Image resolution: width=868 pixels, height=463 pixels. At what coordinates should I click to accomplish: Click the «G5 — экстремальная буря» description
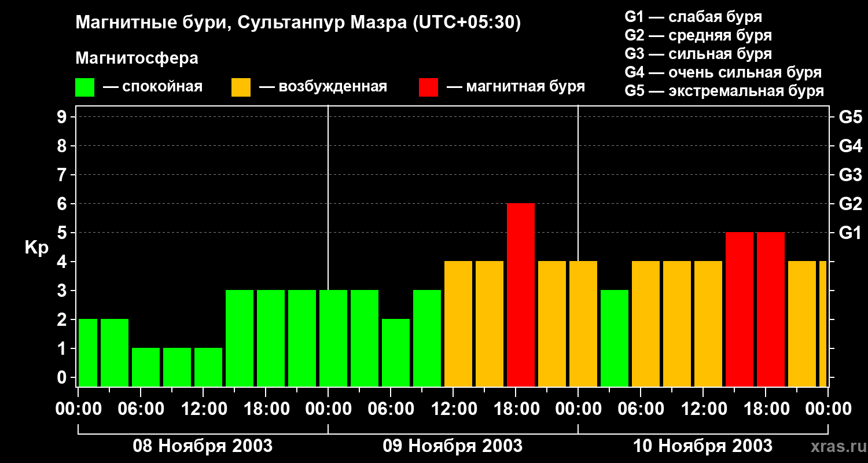[724, 91]
